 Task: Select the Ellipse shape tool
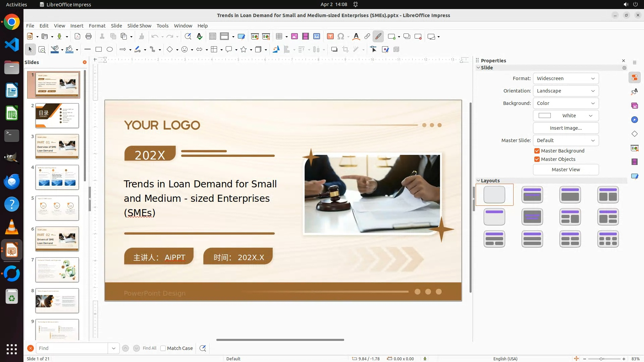click(x=110, y=50)
